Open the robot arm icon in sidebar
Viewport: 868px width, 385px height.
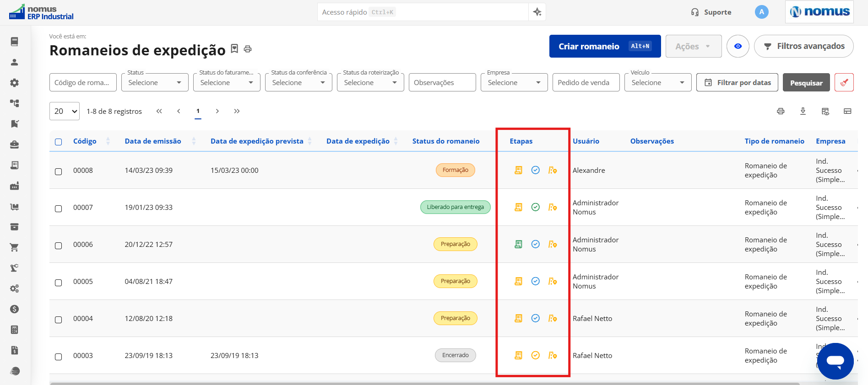tap(15, 268)
